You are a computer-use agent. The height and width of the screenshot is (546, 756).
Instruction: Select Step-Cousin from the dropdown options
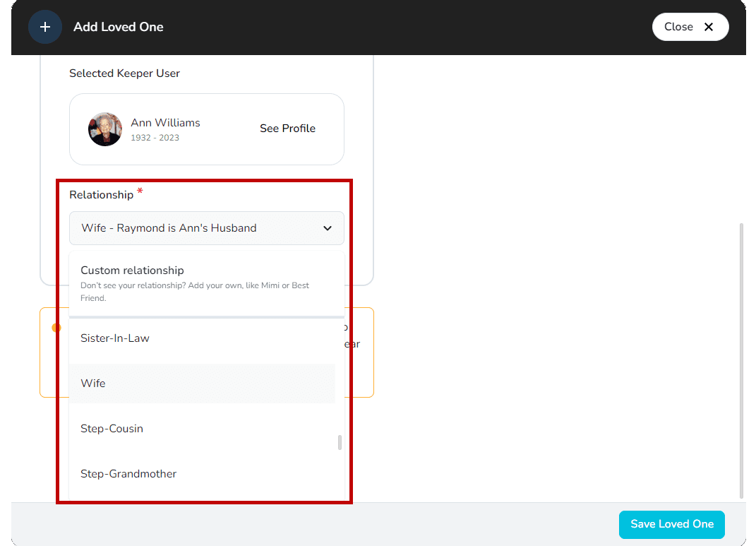pyautogui.click(x=112, y=429)
